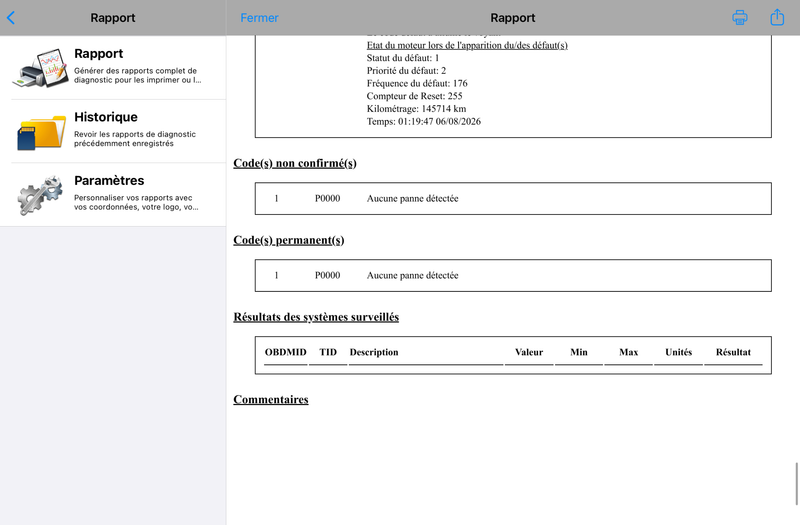This screenshot has width=800, height=525.
Task: Select P0000 in permanent codes table
Action: [328, 276]
